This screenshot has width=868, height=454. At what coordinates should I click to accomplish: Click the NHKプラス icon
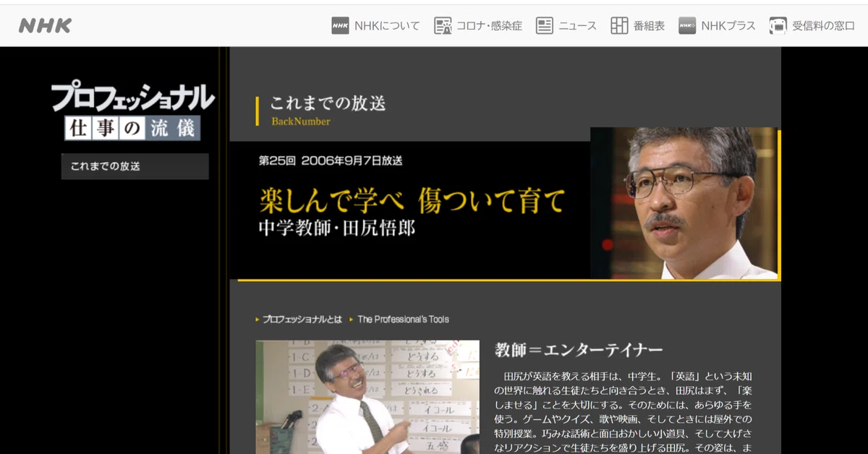687,26
